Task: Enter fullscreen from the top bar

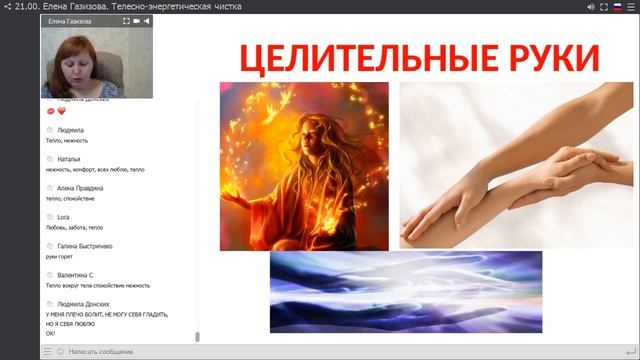Action: tap(604, 7)
